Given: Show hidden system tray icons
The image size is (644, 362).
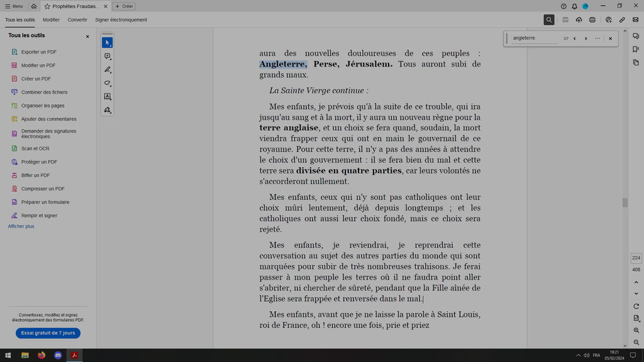Looking at the screenshot, I should tap(579, 356).
